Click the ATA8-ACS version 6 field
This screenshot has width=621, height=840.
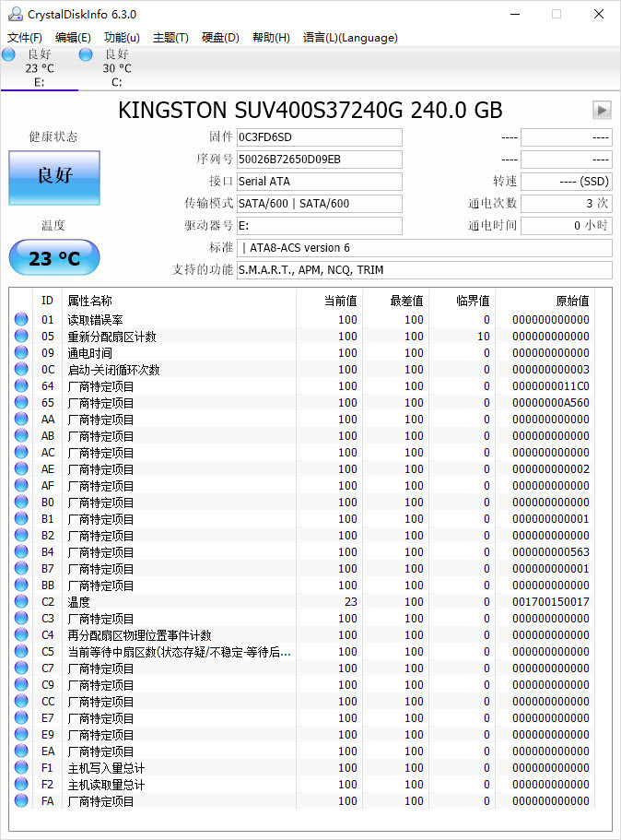(425, 247)
